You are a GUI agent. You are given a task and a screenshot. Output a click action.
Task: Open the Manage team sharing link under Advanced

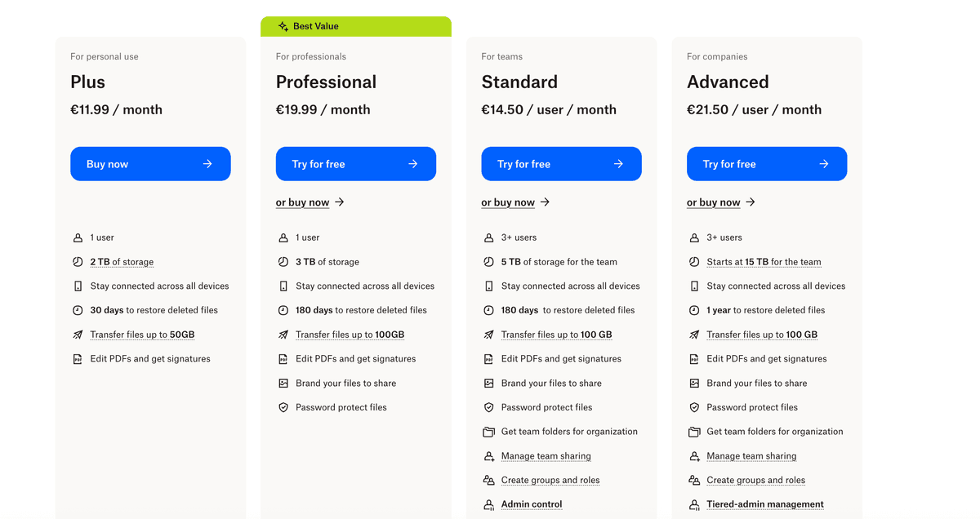tap(752, 455)
